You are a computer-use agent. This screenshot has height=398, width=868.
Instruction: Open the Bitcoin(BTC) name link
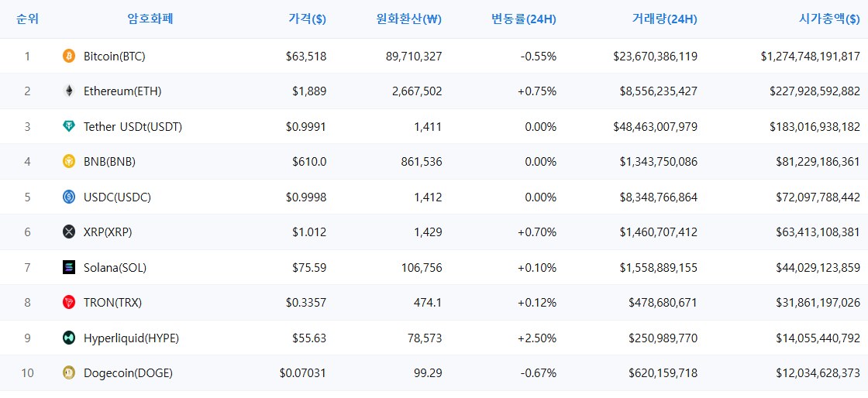(115, 57)
